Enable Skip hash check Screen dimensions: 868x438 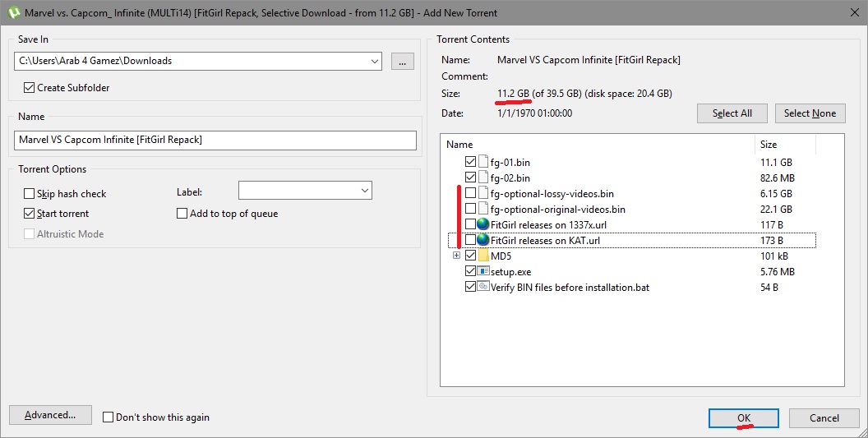[30, 193]
